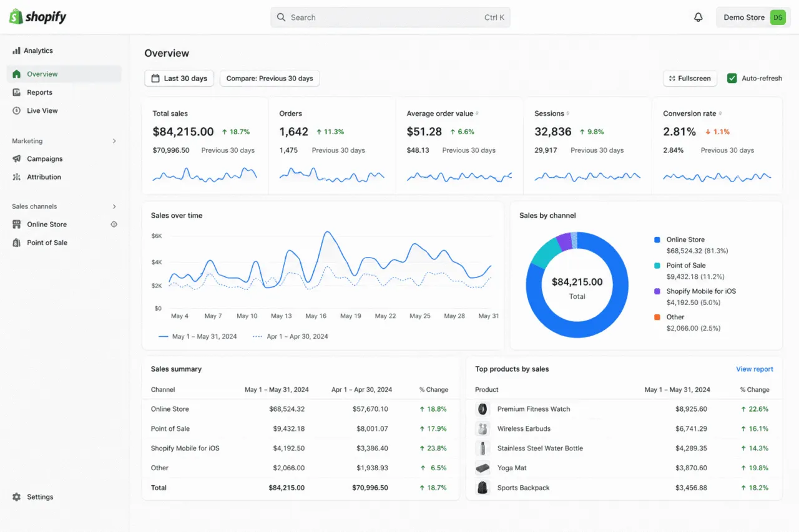Click the Point of Sale bag icon
Image resolution: width=799 pixels, height=532 pixels.
[x=17, y=243]
